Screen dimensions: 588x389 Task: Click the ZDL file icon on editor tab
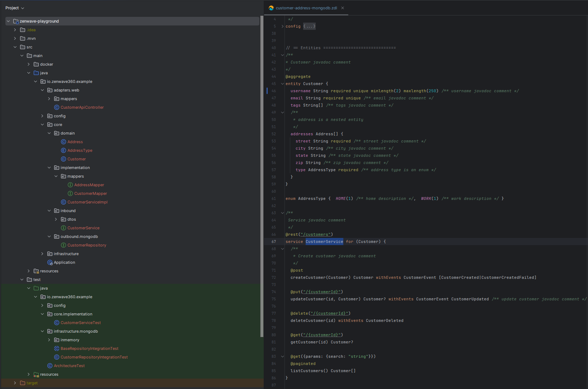tap(271, 8)
